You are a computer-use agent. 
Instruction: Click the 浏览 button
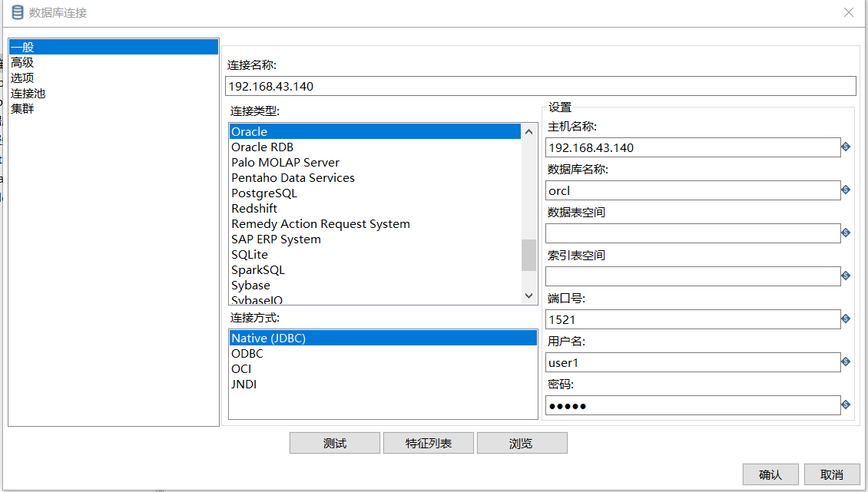click(x=522, y=442)
